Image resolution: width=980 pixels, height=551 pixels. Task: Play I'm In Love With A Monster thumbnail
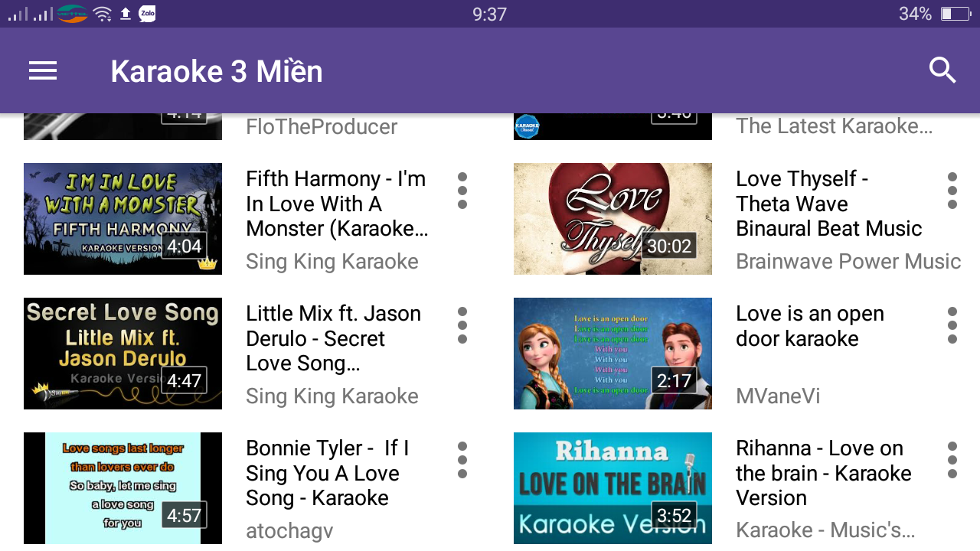tap(122, 219)
